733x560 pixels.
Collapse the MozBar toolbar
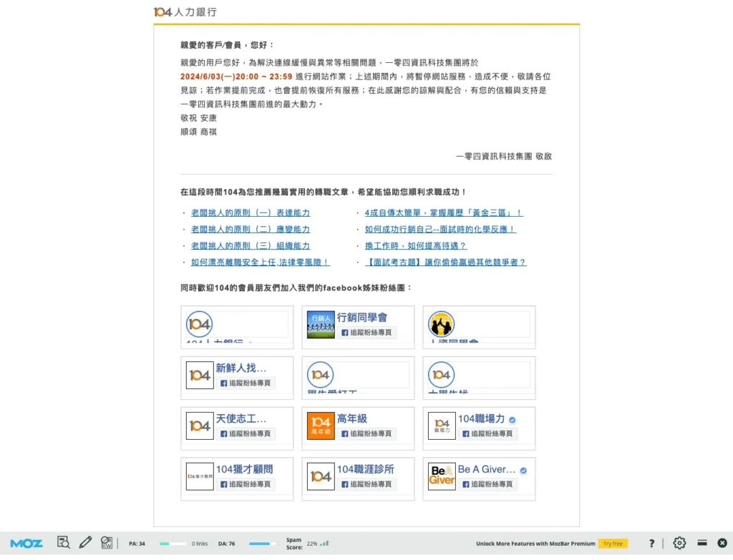click(x=702, y=543)
